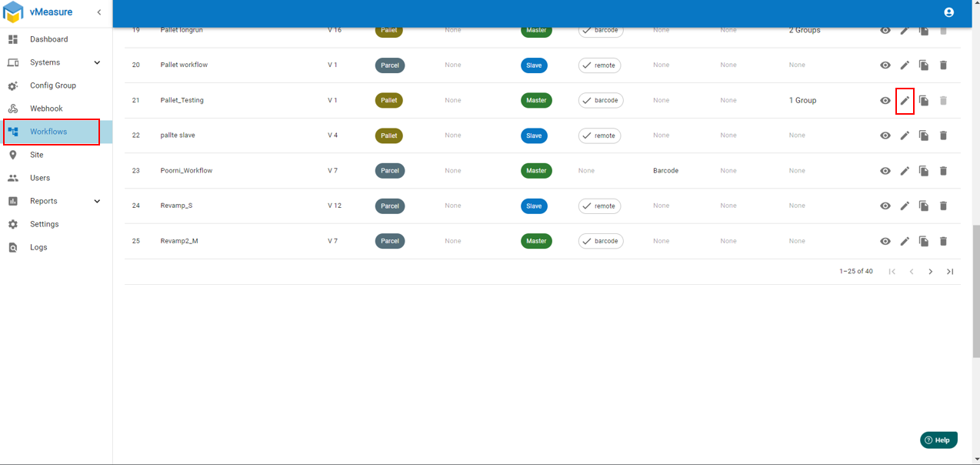View the pallte slave workflow
This screenshot has height=465, width=980.
pos(885,135)
